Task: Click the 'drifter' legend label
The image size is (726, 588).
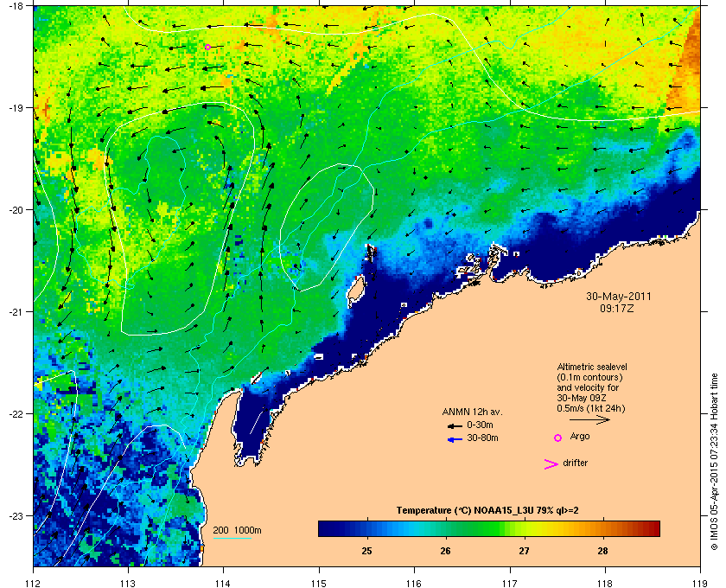Action: click(x=575, y=463)
